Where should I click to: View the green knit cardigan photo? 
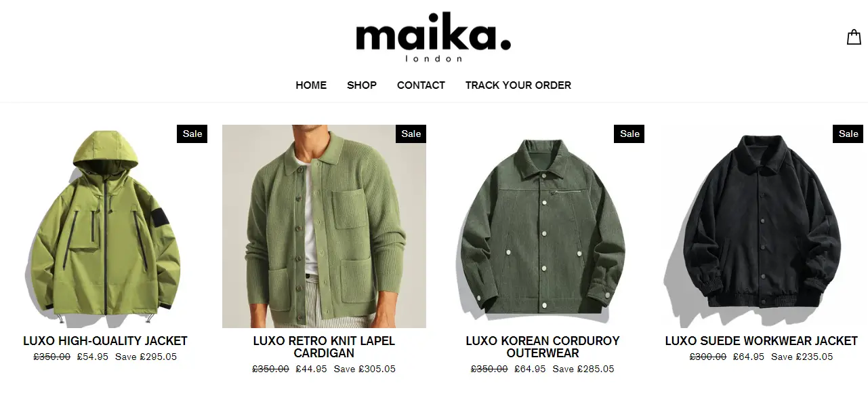click(x=324, y=226)
